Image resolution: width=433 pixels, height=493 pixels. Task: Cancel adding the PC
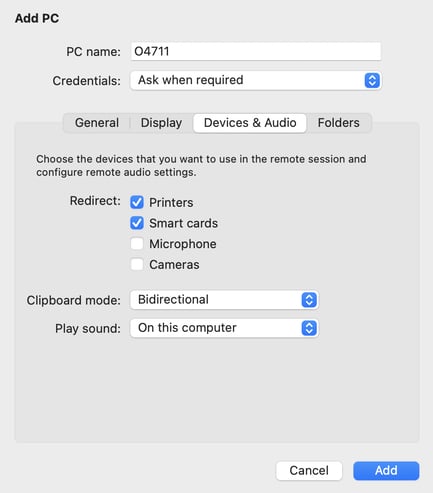tap(309, 471)
